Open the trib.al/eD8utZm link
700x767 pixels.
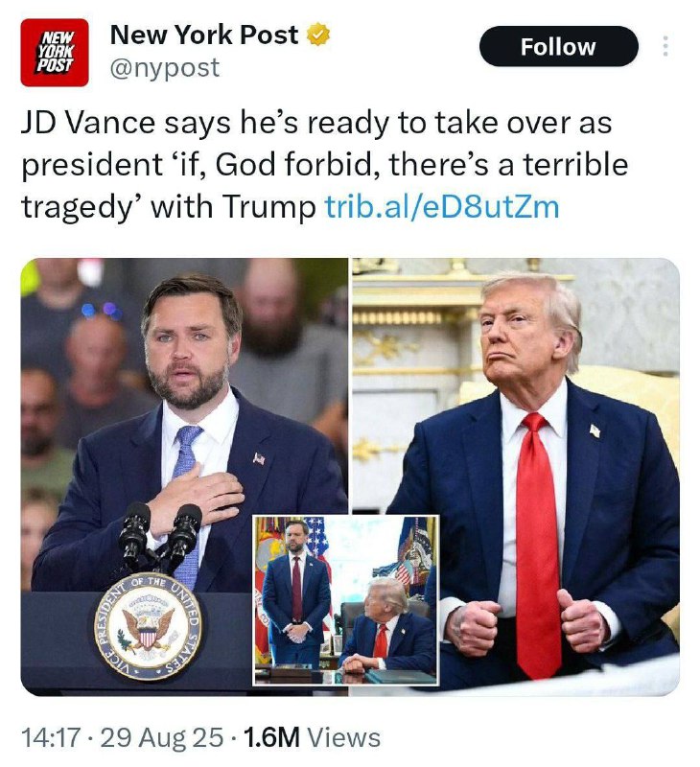tap(442, 206)
